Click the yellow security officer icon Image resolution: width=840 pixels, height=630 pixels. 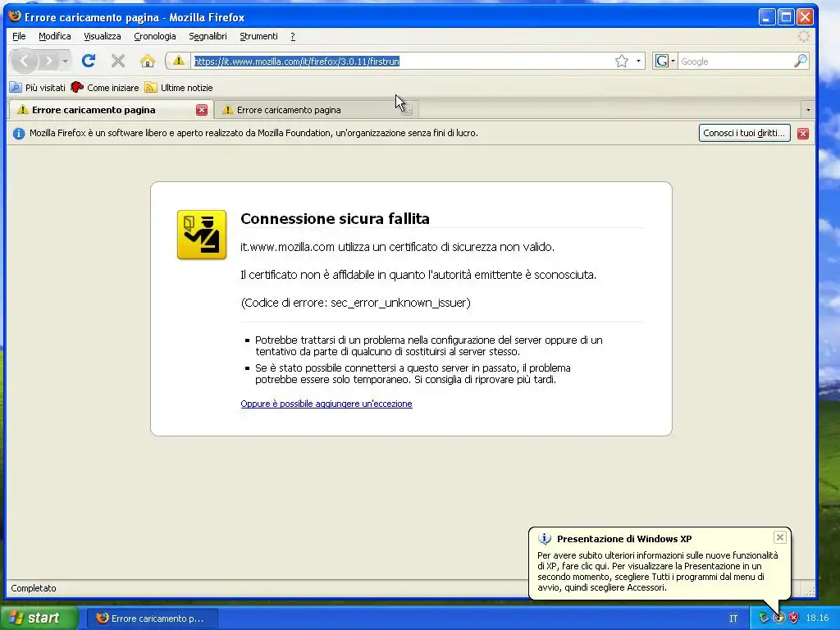point(202,235)
